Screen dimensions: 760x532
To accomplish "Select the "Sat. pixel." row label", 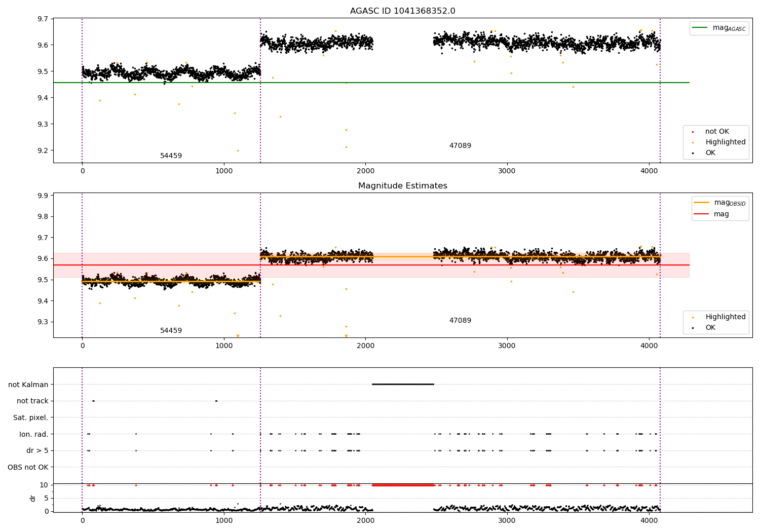I will coord(31,418).
